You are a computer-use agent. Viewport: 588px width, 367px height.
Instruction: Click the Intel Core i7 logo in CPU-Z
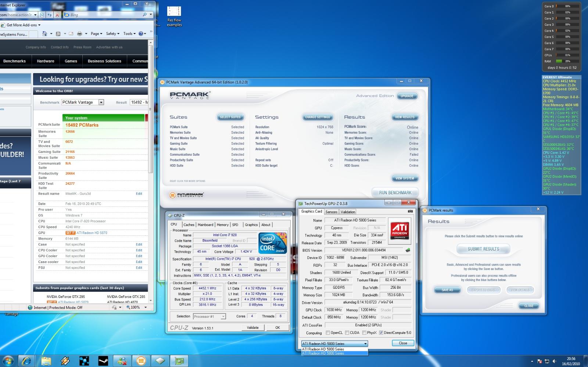tap(272, 243)
